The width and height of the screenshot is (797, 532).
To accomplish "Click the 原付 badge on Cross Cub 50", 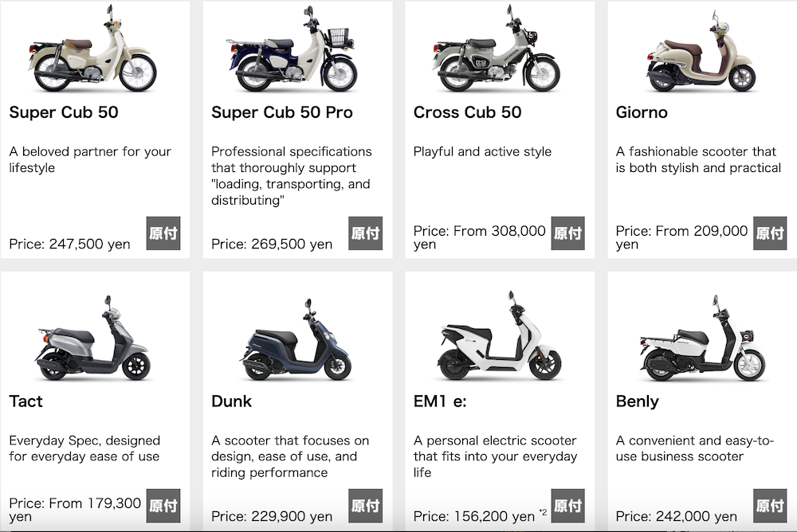I will pos(568,233).
